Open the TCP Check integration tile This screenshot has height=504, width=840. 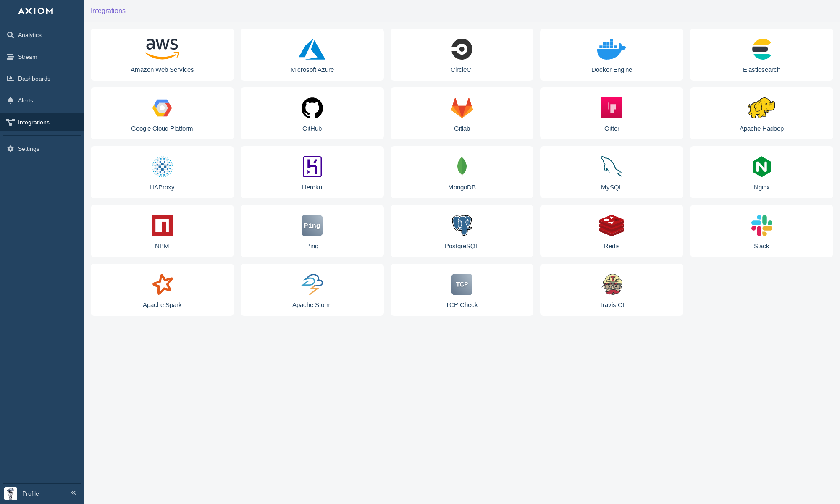(462, 290)
